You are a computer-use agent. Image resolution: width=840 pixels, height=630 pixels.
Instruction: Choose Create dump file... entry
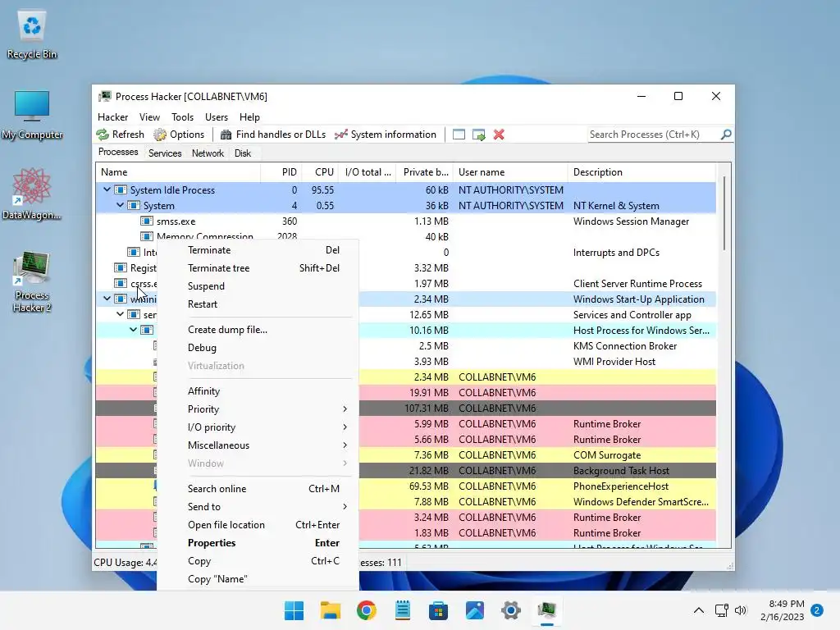258,330
